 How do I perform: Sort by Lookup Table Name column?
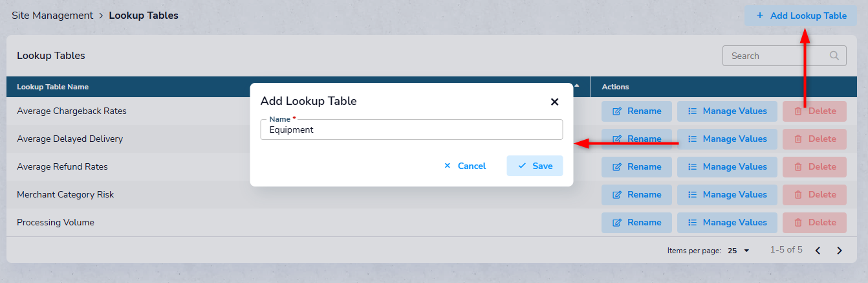pyautogui.click(x=53, y=87)
